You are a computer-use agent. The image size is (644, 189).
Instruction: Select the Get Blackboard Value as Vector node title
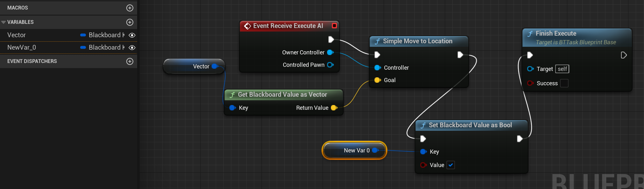click(x=282, y=94)
